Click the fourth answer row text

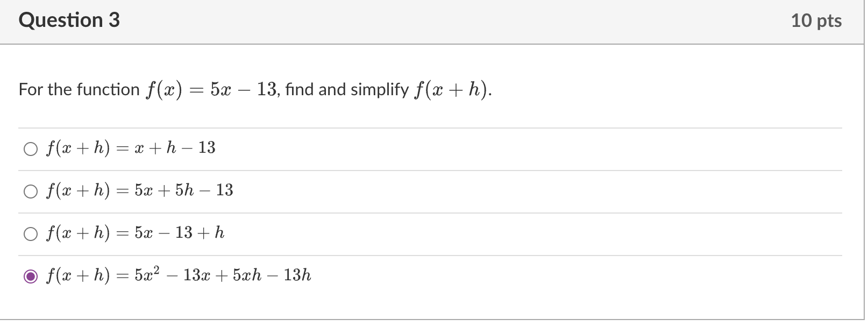click(x=177, y=275)
